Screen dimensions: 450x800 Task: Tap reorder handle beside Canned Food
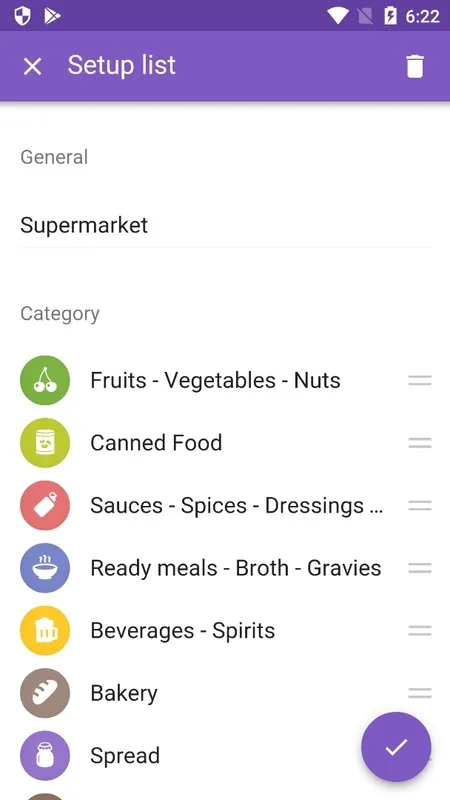point(420,443)
